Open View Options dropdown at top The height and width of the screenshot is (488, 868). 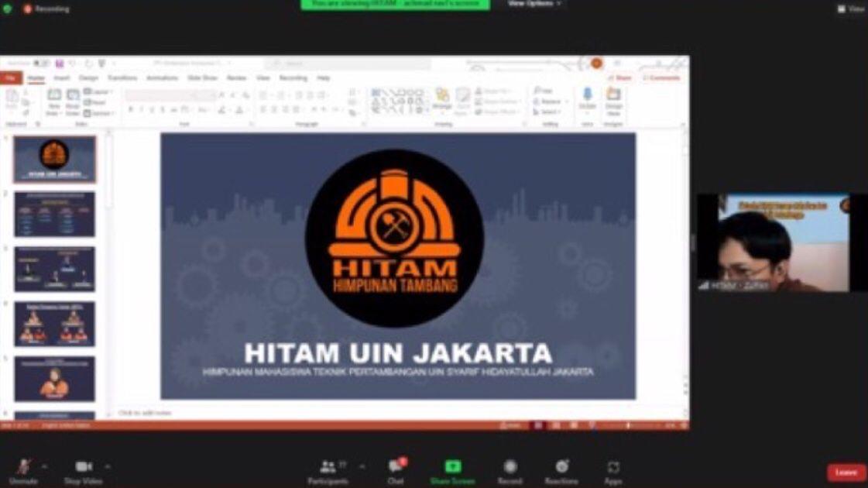pos(534,4)
